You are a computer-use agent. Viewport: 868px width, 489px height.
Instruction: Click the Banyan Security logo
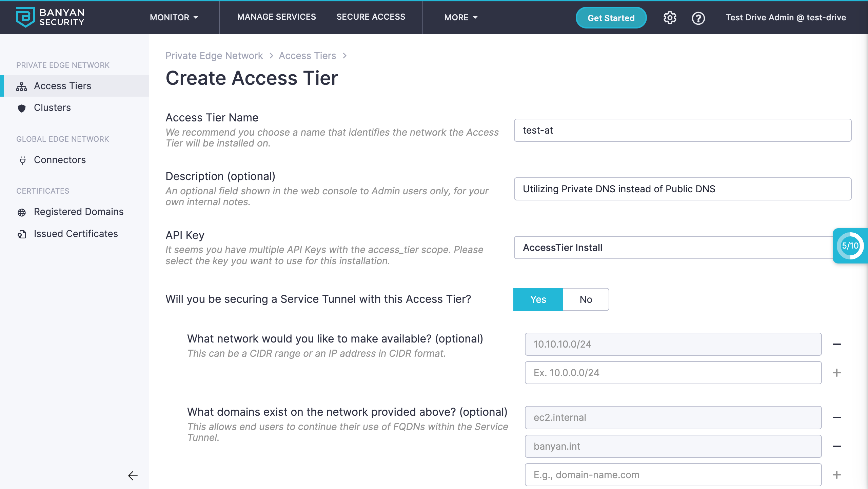pyautogui.click(x=50, y=17)
